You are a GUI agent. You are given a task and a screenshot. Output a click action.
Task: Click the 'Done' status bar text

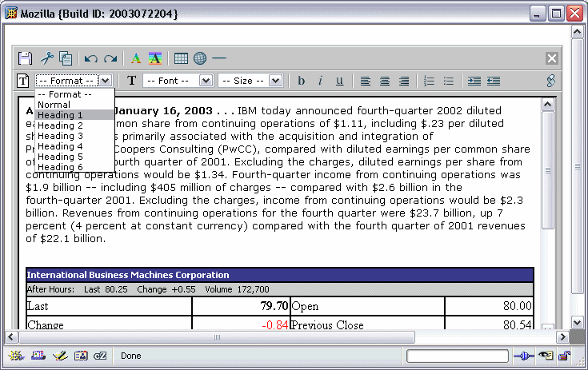tap(131, 356)
